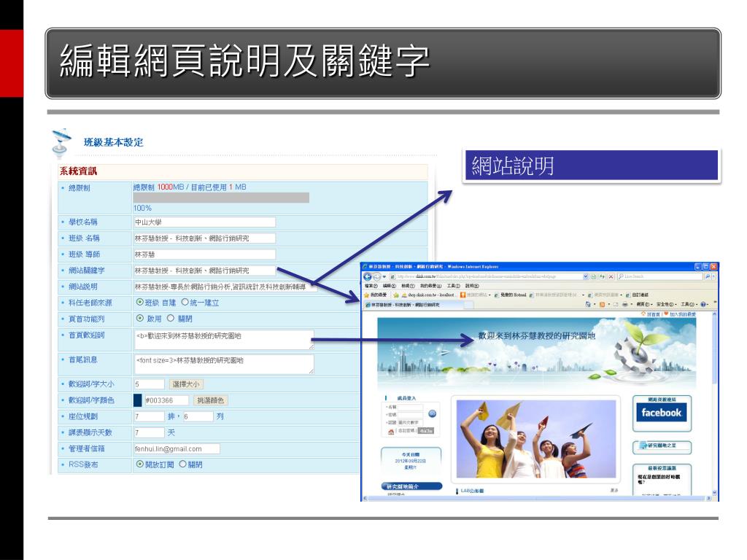Open the 工具 dropdown in IE command bar
This screenshot has height=560, width=747.
pos(689,304)
